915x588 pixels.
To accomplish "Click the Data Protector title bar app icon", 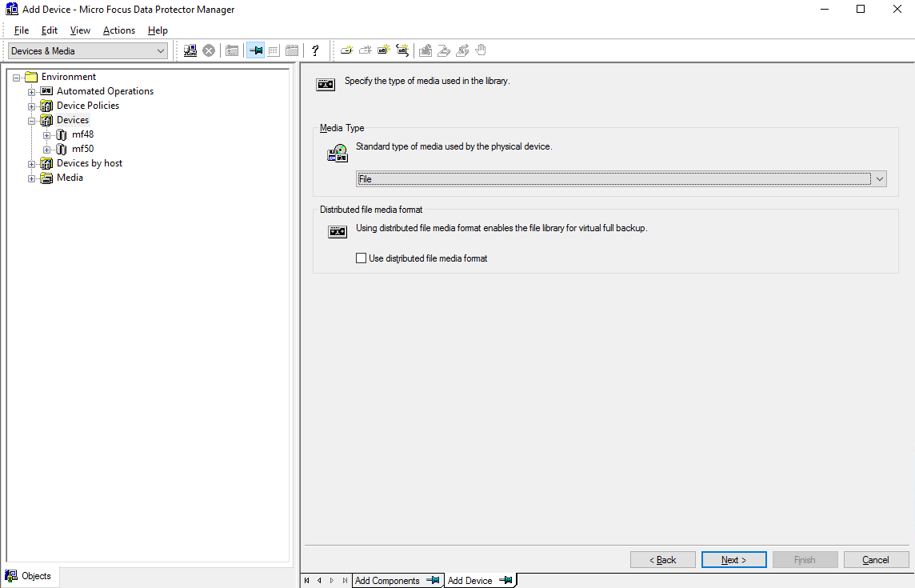I will pos(11,10).
